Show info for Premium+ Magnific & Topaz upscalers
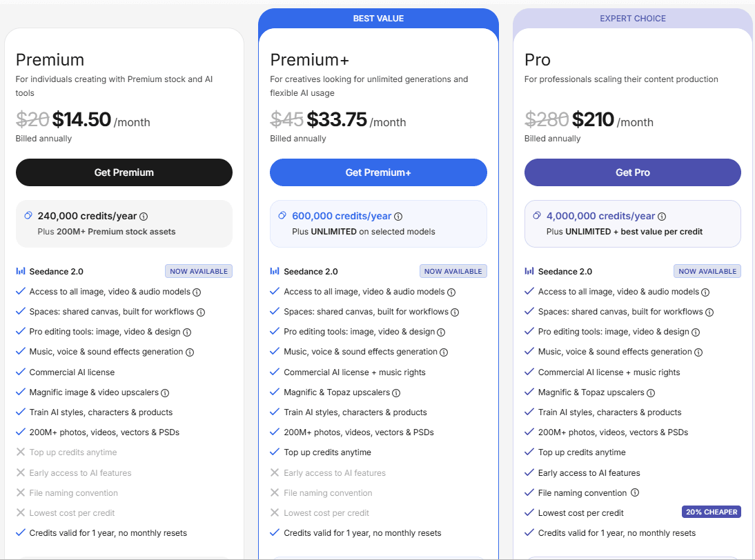Viewport: 755px width, 560px height. pos(396,393)
